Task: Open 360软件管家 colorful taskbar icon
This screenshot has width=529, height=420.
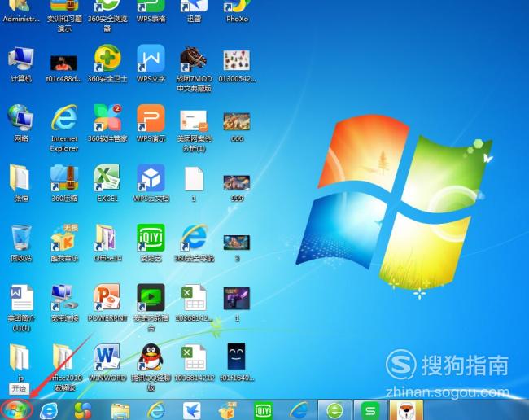Action: coord(83,411)
